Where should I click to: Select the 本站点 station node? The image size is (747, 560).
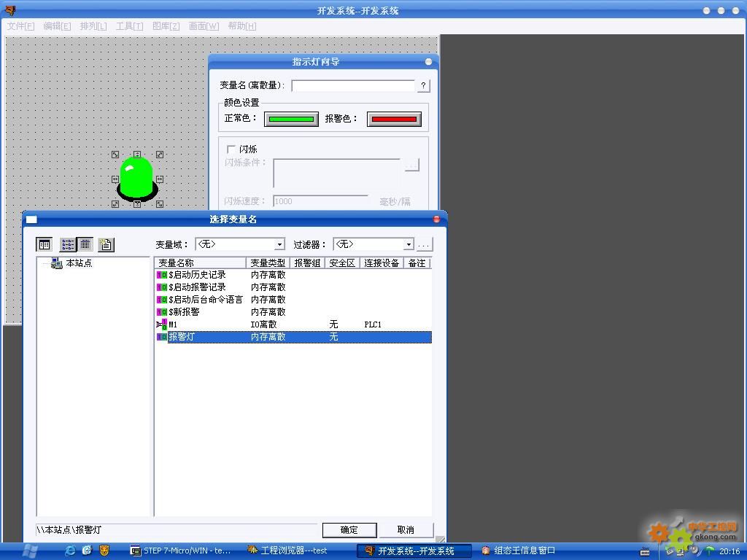point(78,263)
